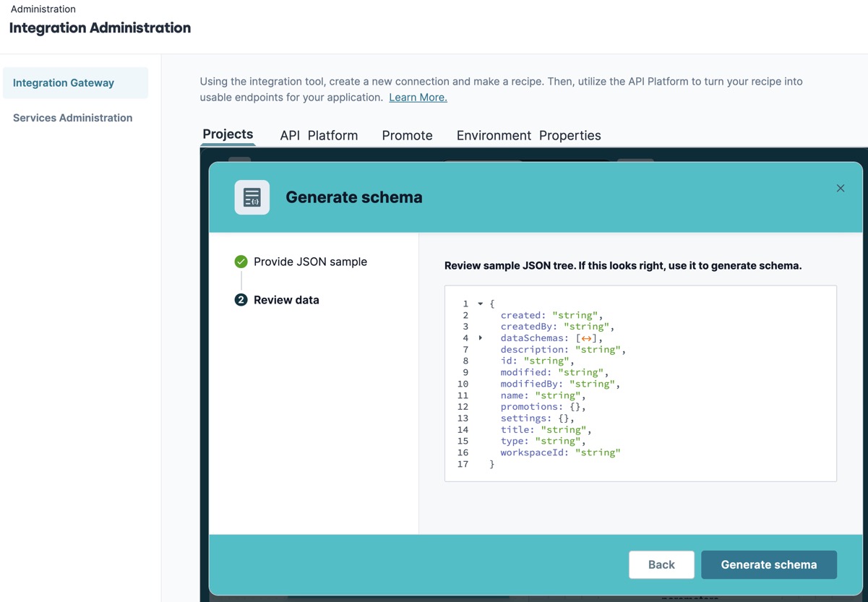Click line number 17 in the JSON viewer

click(x=463, y=464)
